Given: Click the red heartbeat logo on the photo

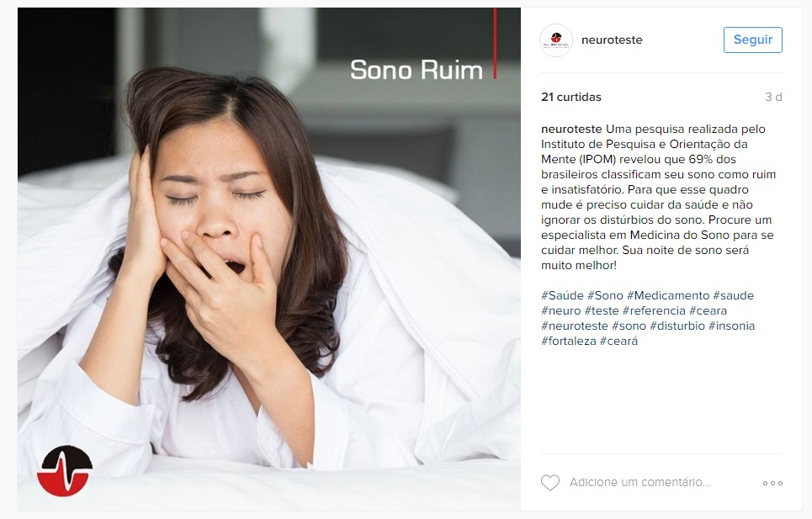Looking at the screenshot, I should [65, 470].
